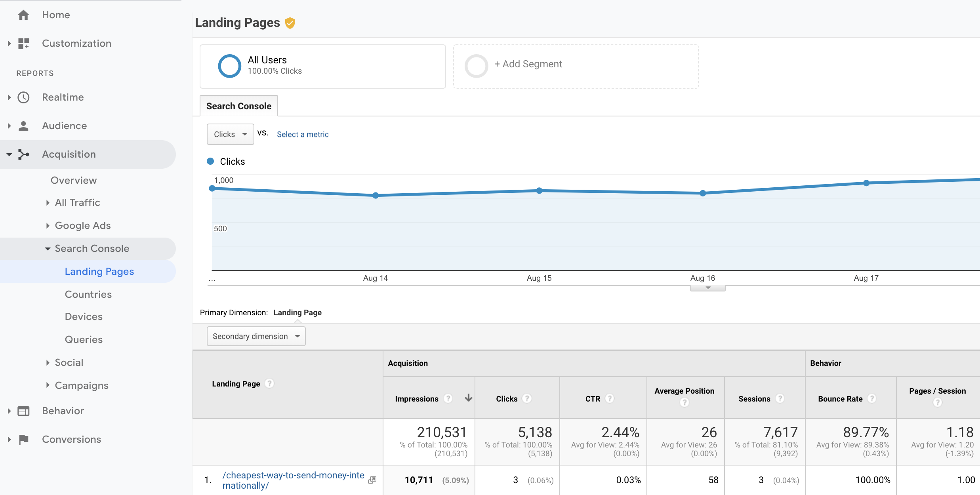The image size is (980, 495).
Task: Click the Aug 15 data point on chart
Action: [x=539, y=190]
